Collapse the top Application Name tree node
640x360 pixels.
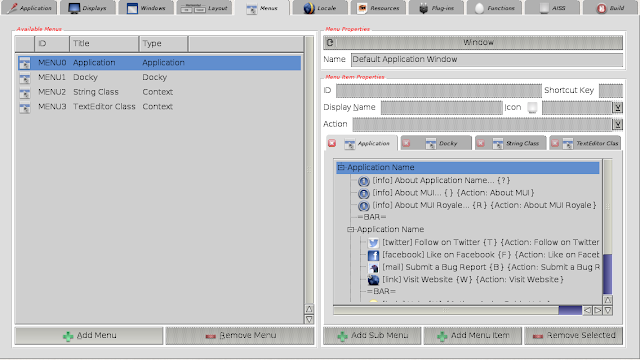click(341, 167)
